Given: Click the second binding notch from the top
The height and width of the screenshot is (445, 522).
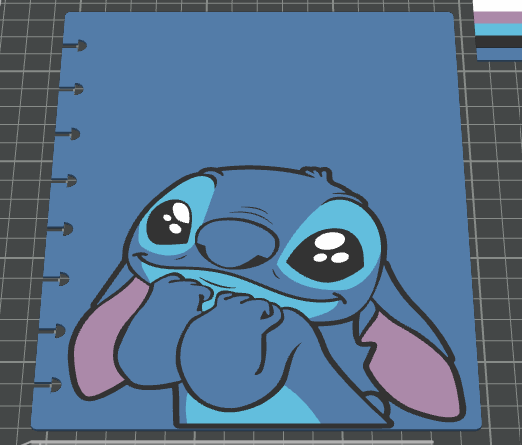Looking at the screenshot, I should coord(72,89).
